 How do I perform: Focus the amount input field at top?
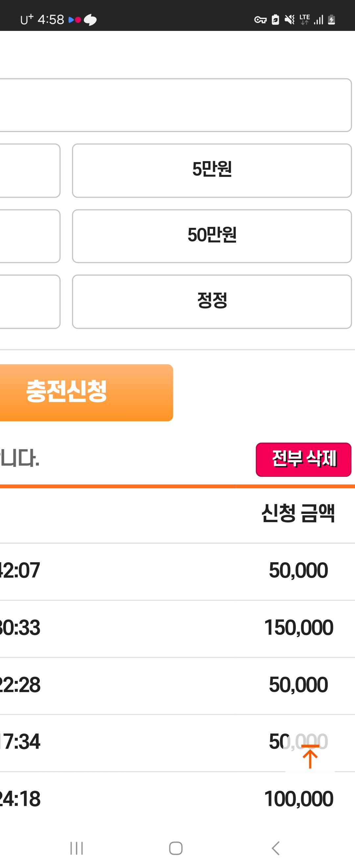point(176,105)
